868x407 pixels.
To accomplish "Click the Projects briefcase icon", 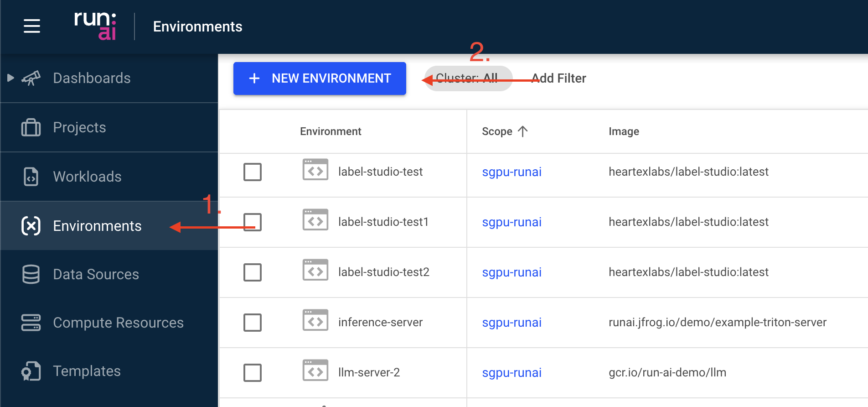I will [31, 127].
